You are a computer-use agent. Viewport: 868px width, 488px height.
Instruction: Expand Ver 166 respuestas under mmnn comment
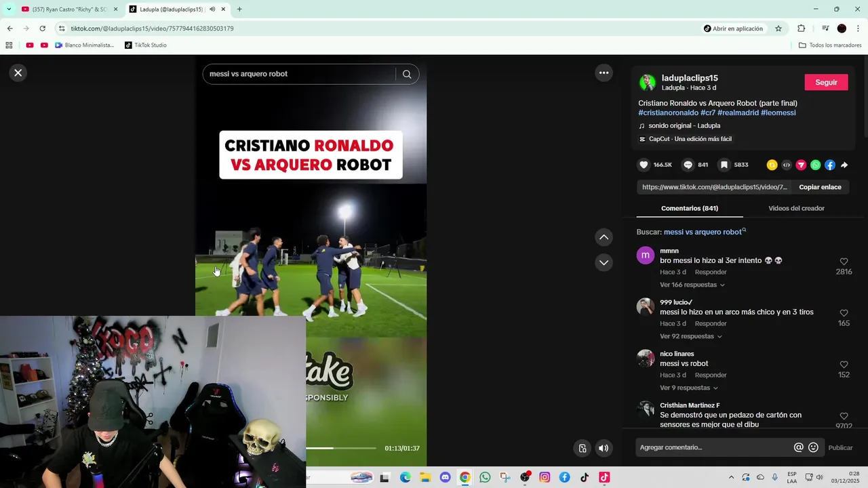click(x=692, y=285)
